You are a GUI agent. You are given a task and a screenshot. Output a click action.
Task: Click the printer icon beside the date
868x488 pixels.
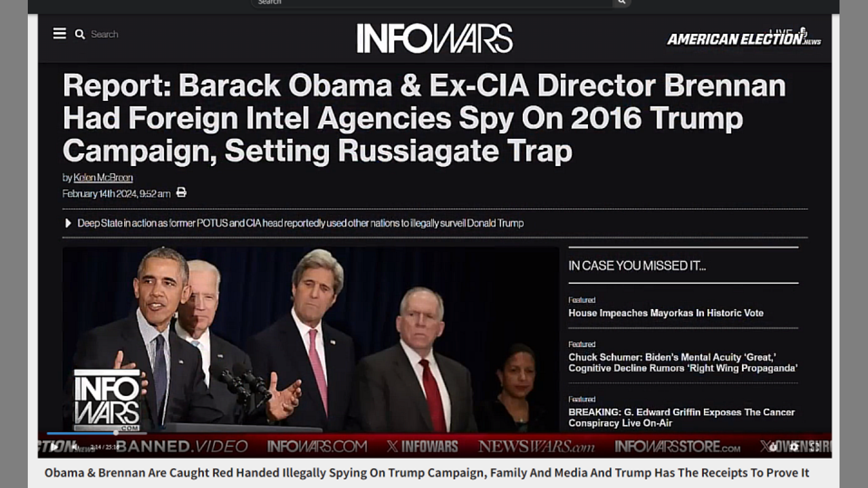click(x=181, y=192)
